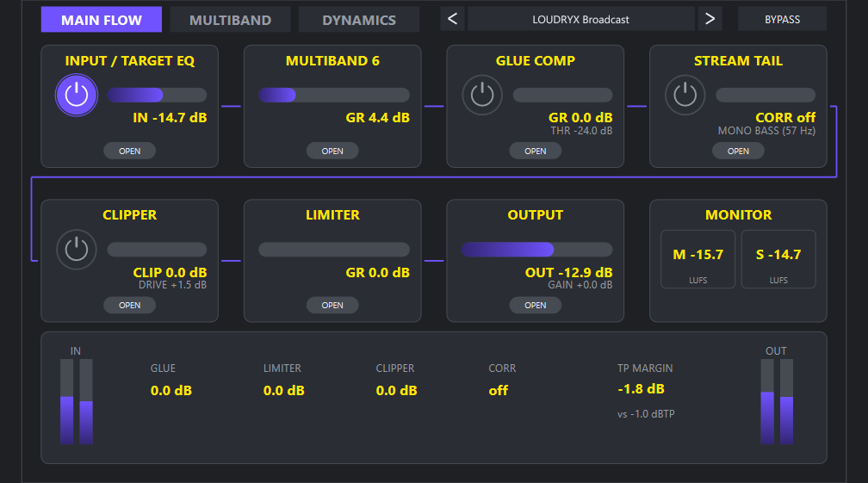Click the bottom-panel CLIPPER 0.0 dB readout
868x483 pixels.
click(396, 391)
